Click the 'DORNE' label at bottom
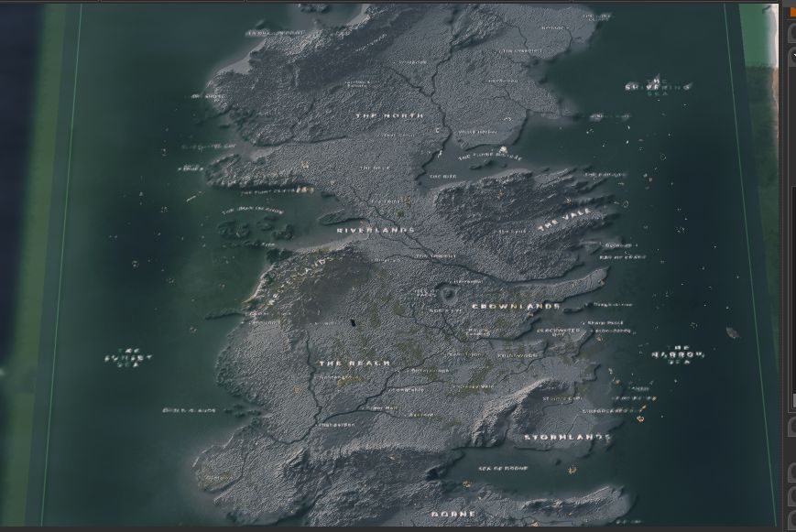The width and height of the screenshot is (796, 532). point(453,514)
